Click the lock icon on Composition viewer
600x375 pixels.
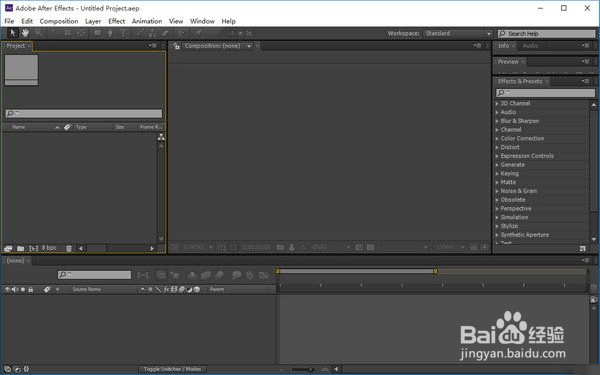[x=176, y=46]
